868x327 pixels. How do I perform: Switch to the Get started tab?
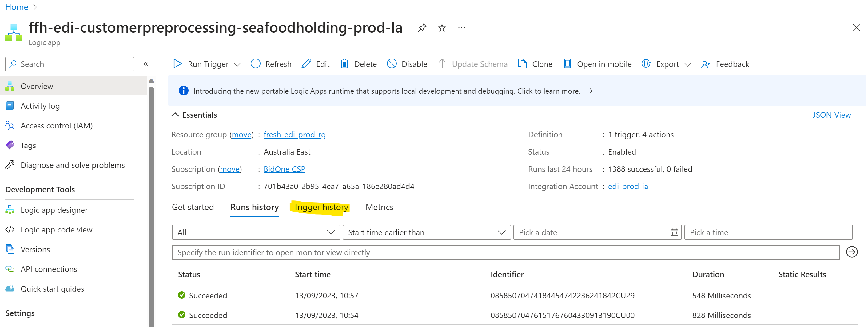tap(193, 207)
